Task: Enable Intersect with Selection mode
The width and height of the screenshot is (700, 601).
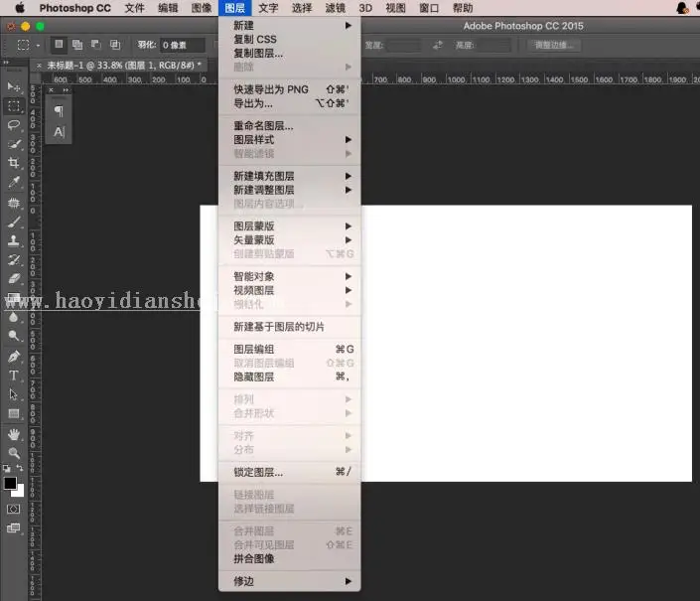Action: [115, 44]
